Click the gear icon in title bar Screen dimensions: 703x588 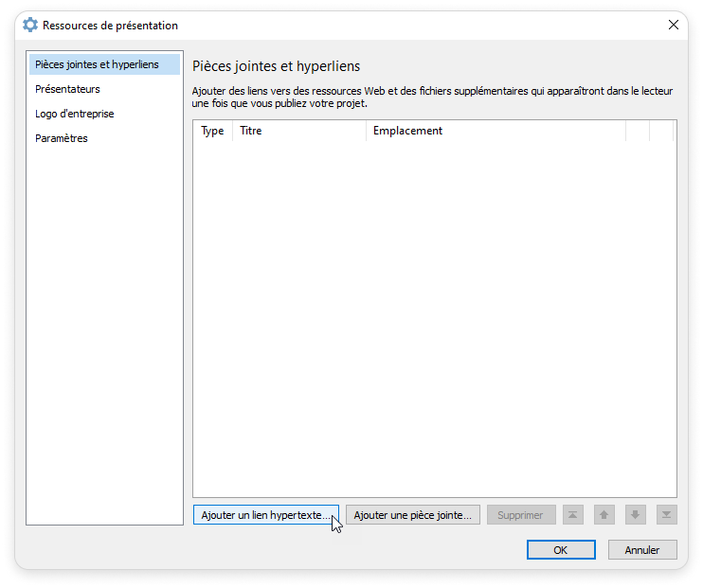click(x=30, y=26)
